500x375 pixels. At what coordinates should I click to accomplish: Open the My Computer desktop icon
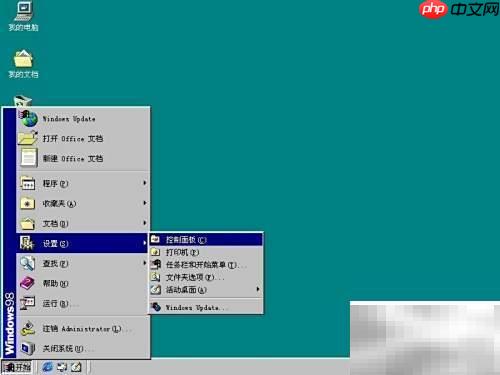23,11
